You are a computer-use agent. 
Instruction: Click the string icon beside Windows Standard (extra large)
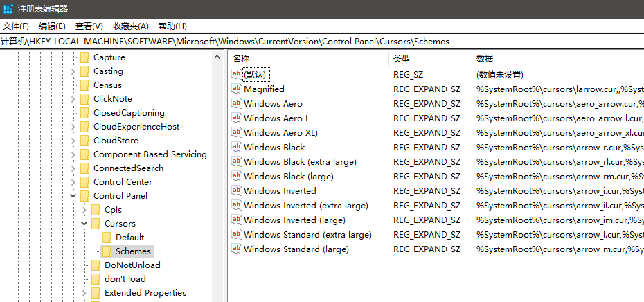[237, 234]
